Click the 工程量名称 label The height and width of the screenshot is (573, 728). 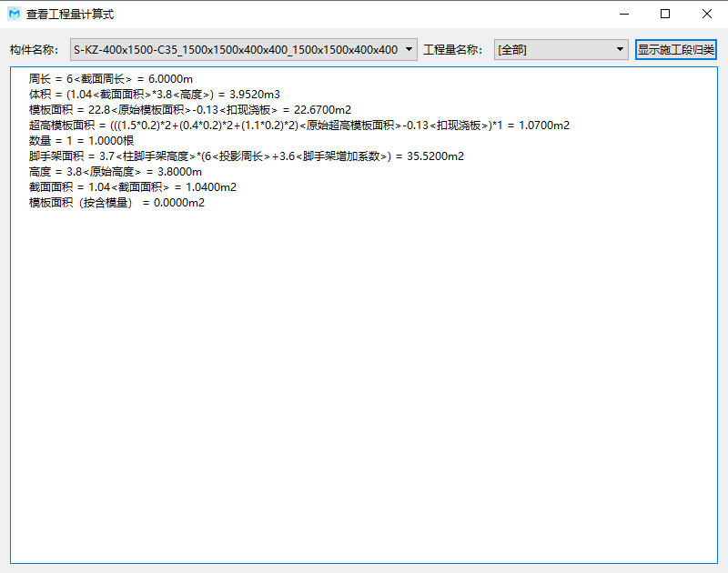tap(452, 50)
